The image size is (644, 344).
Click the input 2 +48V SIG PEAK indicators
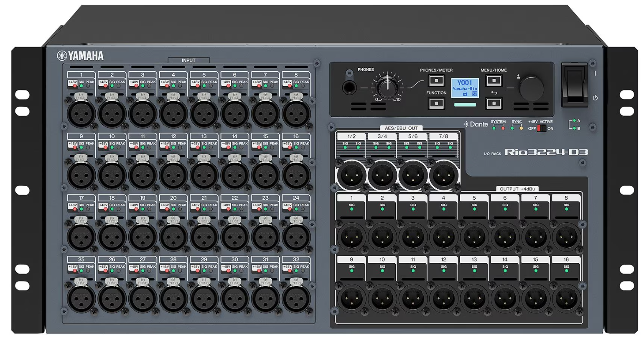pos(112,84)
